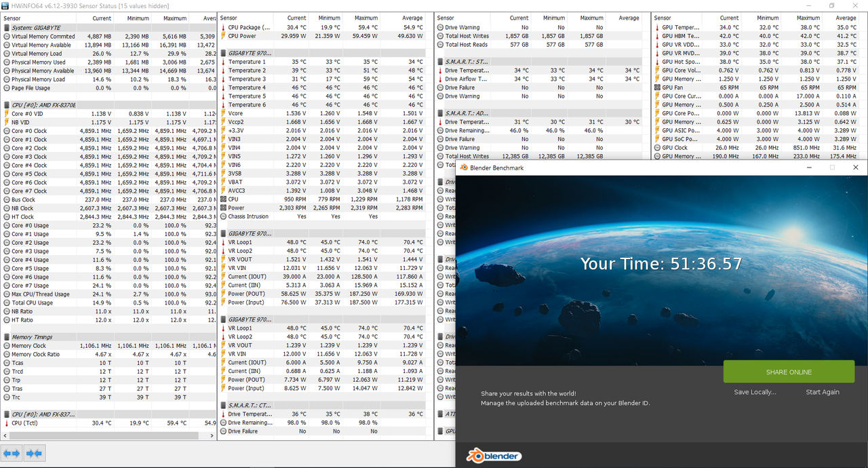Image resolution: width=868 pixels, height=468 pixels.
Task: Click the Blender Benchmark title bar icon
Action: [464, 168]
